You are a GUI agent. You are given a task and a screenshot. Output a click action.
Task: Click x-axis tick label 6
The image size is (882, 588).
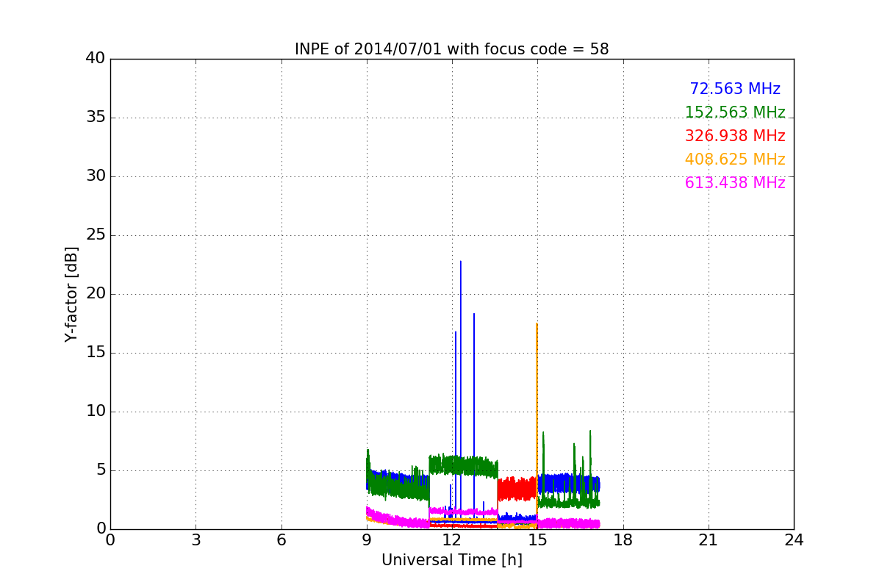[281, 540]
